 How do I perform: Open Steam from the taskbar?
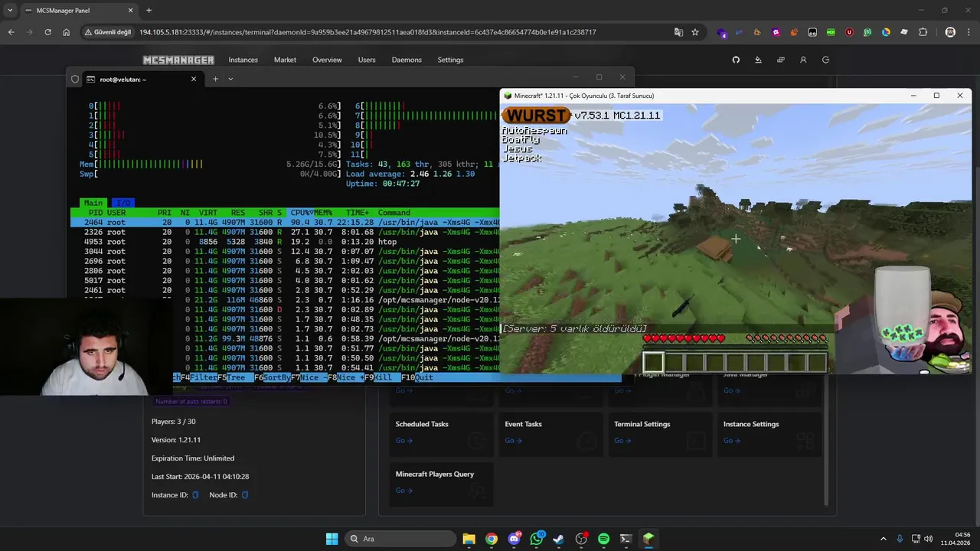tap(558, 539)
